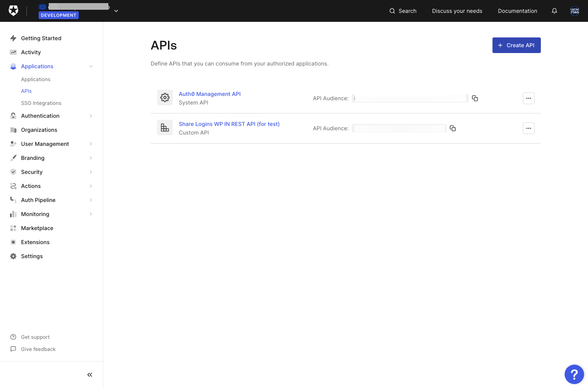This screenshot has height=388, width=588.
Task: Click the Get support icon
Action: (13, 337)
